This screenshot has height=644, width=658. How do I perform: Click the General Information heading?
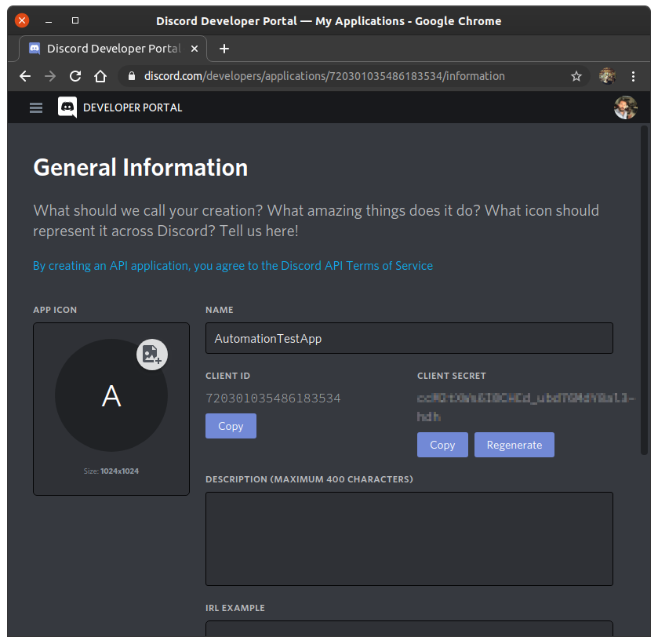[x=140, y=168]
